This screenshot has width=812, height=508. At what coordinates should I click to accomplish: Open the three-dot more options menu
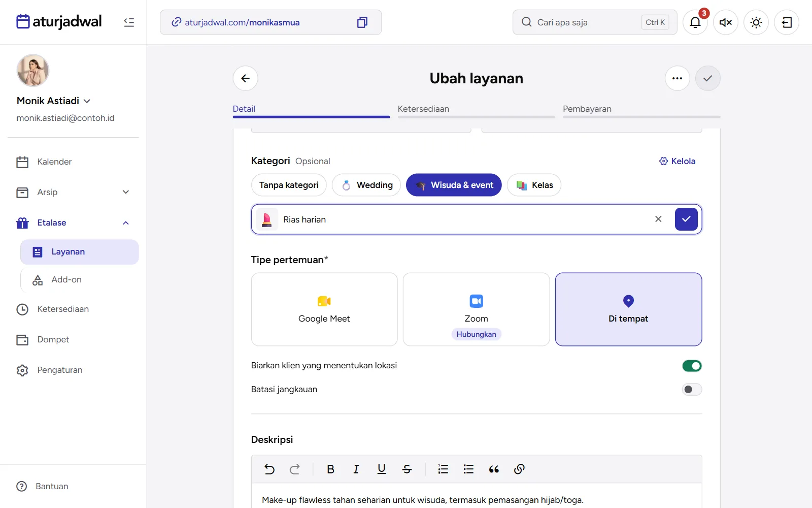[678, 78]
